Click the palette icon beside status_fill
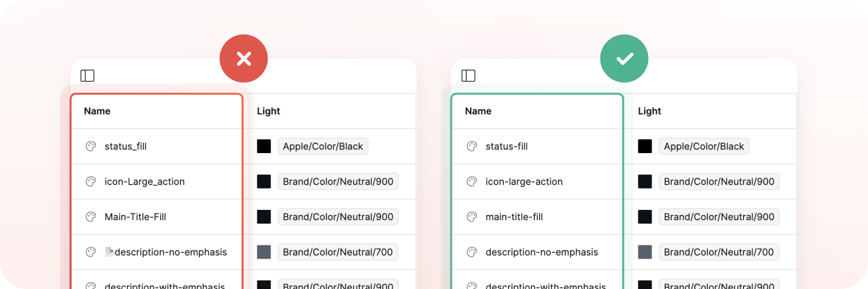 pyautogui.click(x=90, y=146)
